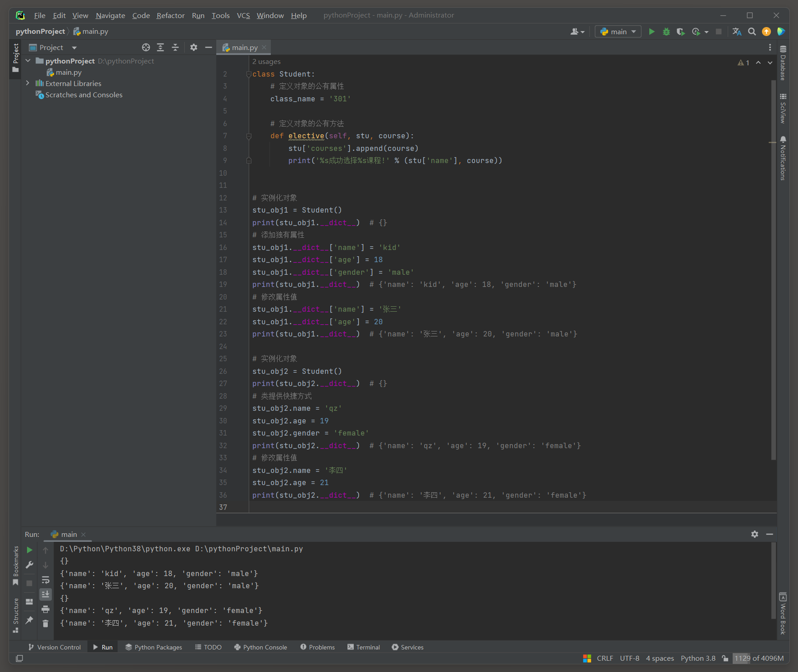
Task: Open the SciView side panel
Action: pyautogui.click(x=783, y=108)
